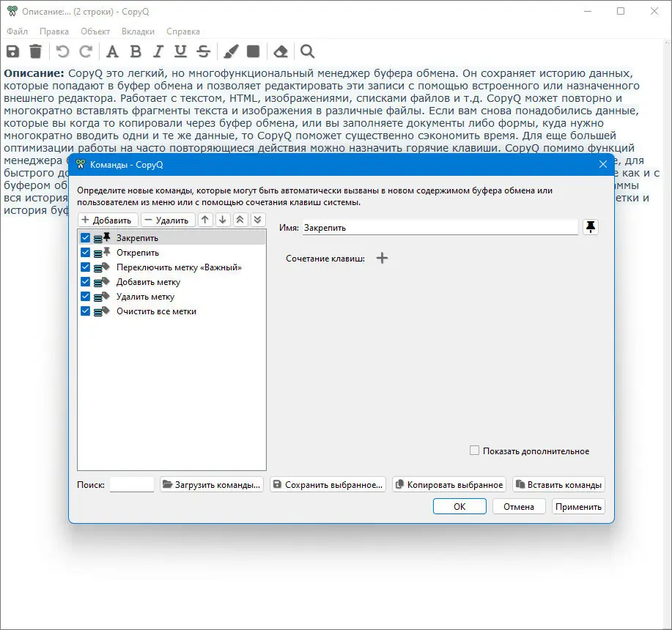Select the Закрепить command row

coord(172,237)
